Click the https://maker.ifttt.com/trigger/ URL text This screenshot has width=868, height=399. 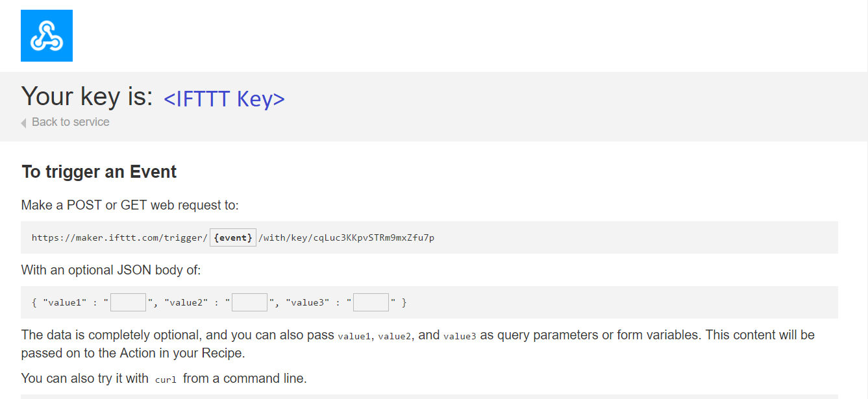click(x=119, y=238)
